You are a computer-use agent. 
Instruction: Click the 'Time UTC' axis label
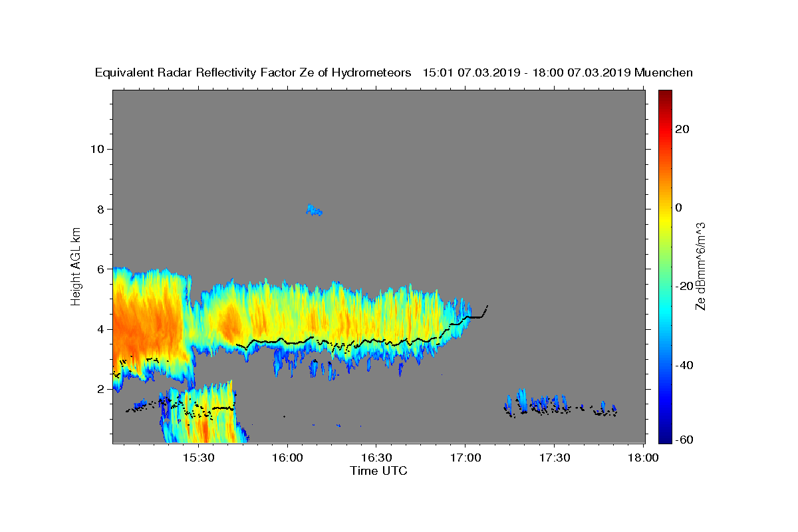tap(378, 471)
